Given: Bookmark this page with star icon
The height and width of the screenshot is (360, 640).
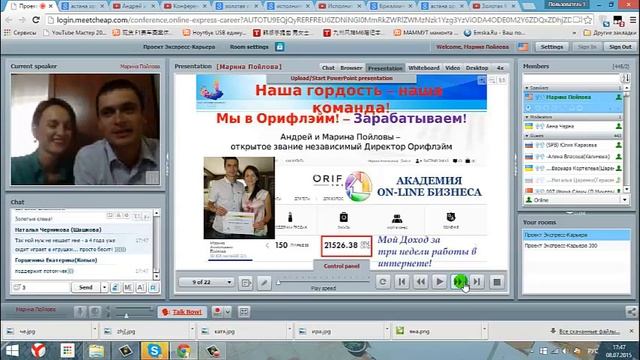Looking at the screenshot, I should coord(587,20).
